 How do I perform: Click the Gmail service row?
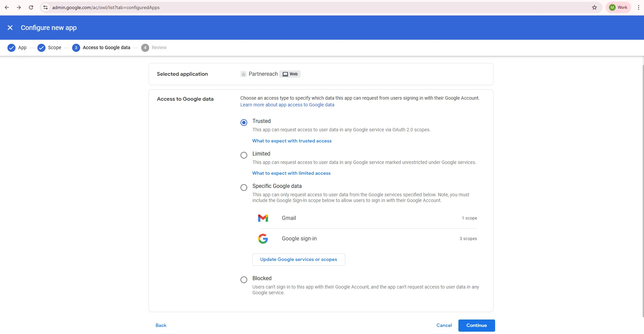[367, 218]
